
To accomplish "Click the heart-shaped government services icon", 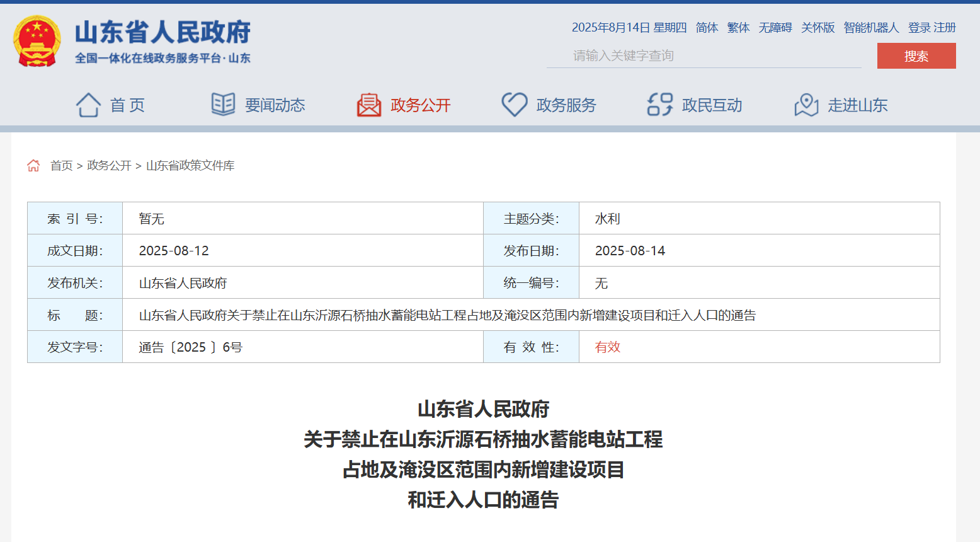I will click(514, 105).
